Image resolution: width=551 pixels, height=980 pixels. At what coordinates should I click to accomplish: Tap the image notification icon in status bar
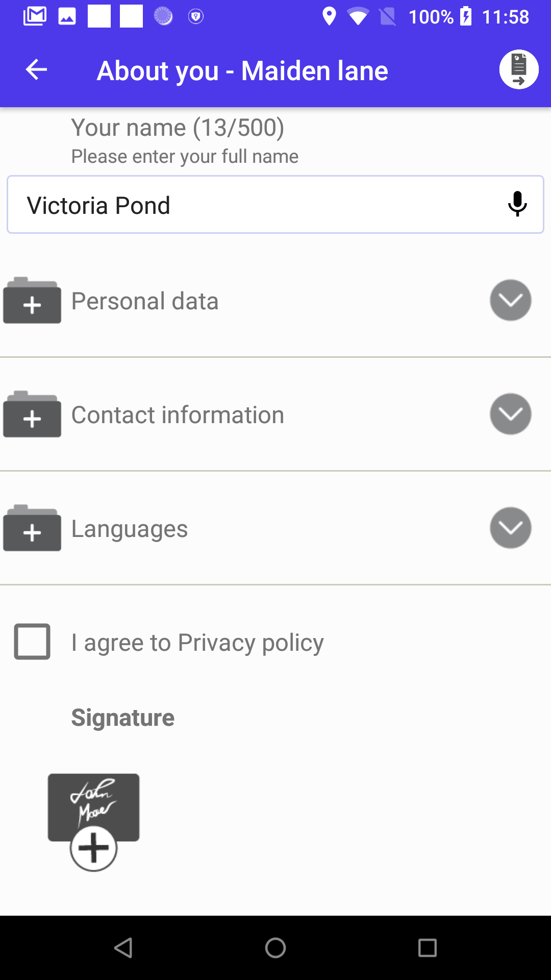click(x=67, y=16)
